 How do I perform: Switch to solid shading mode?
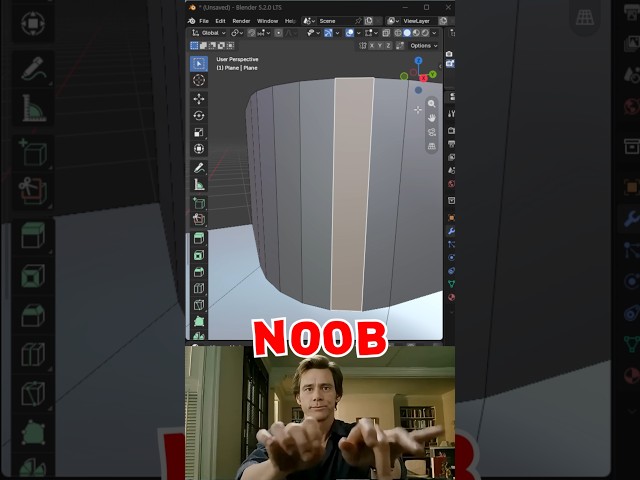407,33
